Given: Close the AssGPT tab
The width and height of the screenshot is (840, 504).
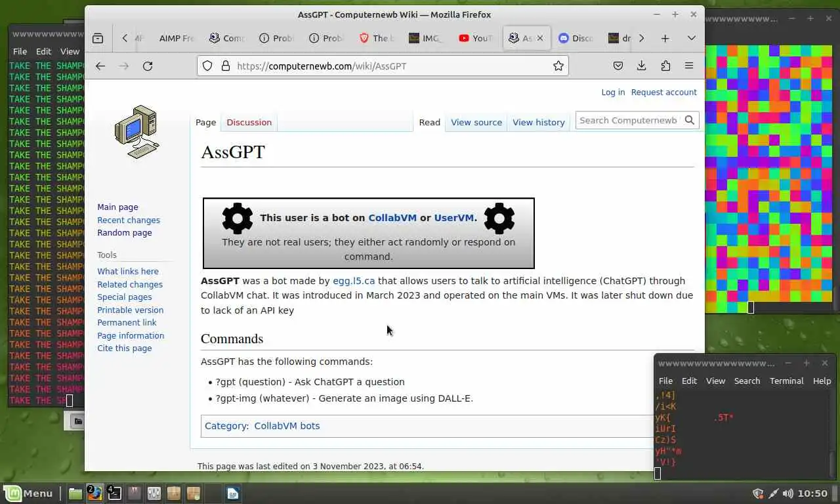Looking at the screenshot, I should tap(540, 39).
